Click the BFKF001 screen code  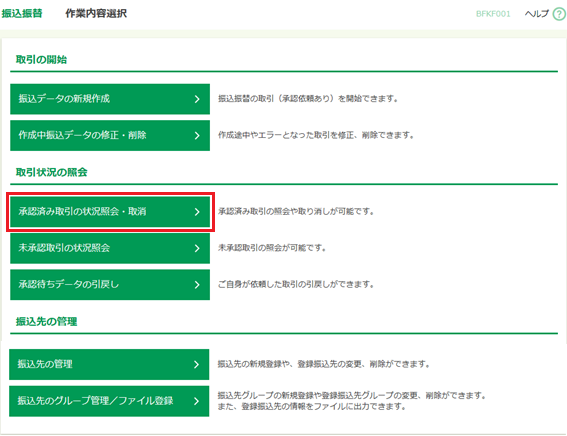493,14
